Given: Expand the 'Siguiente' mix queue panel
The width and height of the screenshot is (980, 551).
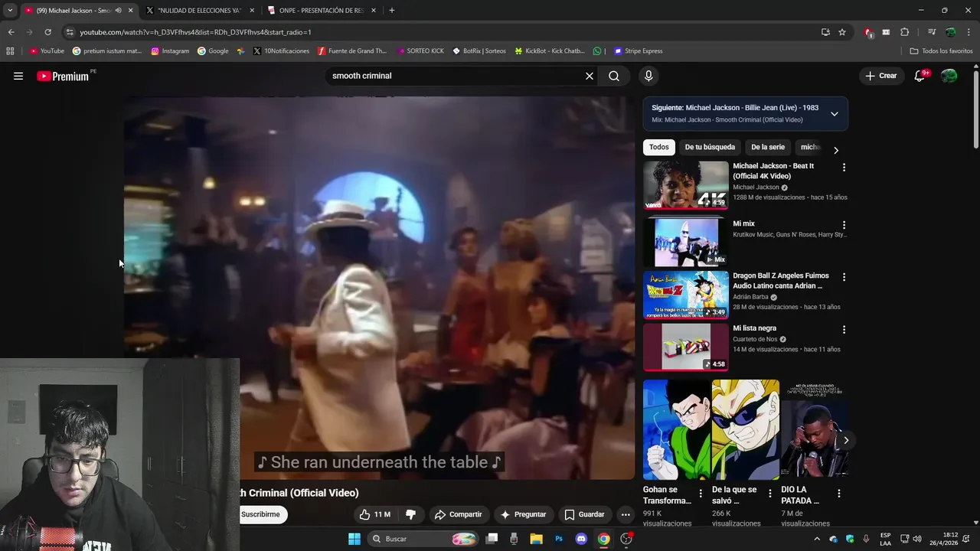Looking at the screenshot, I should pos(835,113).
